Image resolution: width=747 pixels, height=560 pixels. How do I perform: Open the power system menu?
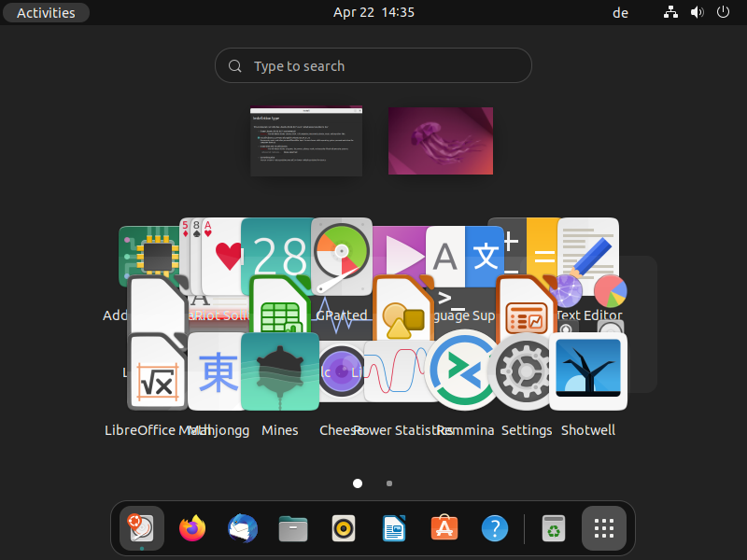[x=723, y=12]
